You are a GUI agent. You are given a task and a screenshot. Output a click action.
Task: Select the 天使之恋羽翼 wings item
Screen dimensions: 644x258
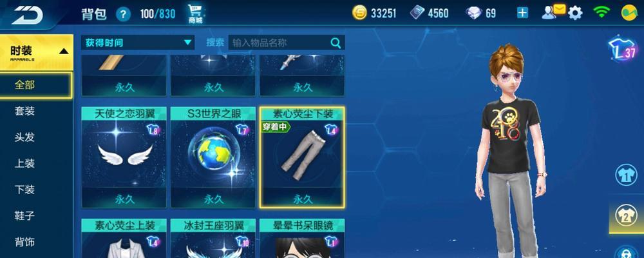[124, 157]
